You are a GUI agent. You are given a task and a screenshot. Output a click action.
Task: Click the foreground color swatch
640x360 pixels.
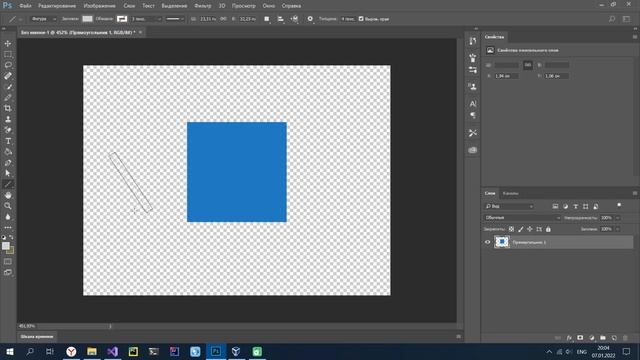6,246
